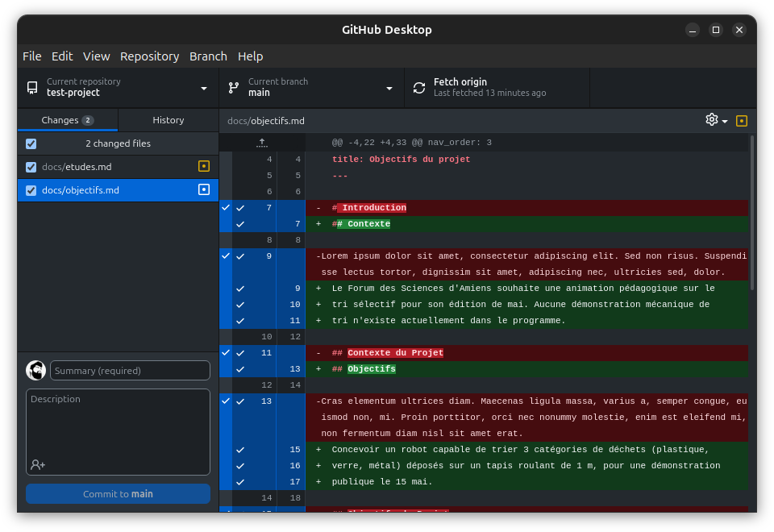Screen dimensions: 774x532
Task: Minimize the GitHub Desktop window
Action: coord(693,30)
